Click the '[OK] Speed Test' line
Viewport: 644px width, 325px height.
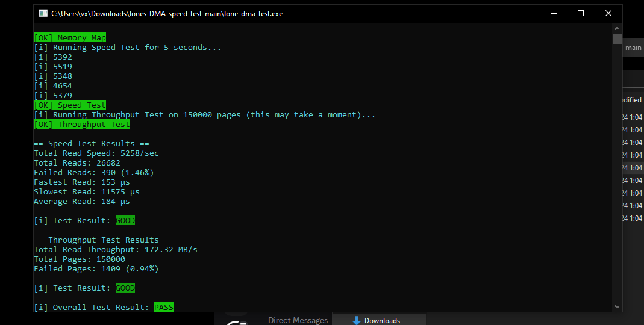point(70,105)
